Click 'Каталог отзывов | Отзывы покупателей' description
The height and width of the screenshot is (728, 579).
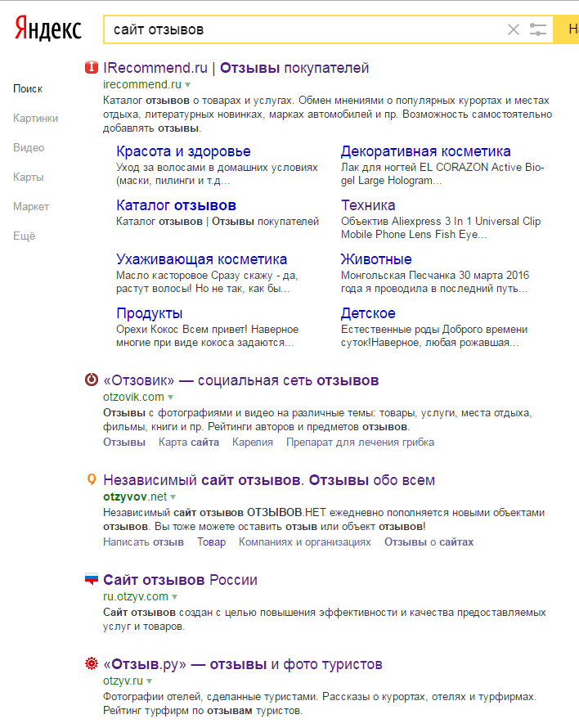point(218,222)
